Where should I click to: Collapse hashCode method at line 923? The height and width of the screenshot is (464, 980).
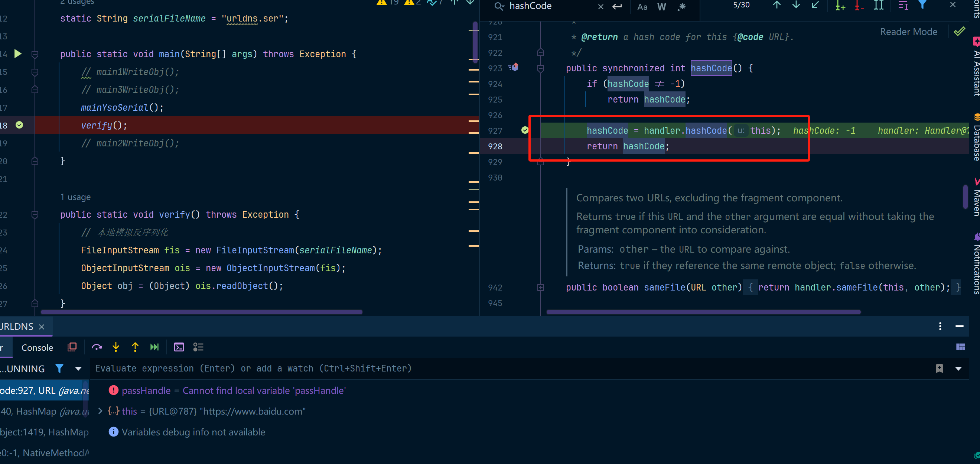(540, 68)
